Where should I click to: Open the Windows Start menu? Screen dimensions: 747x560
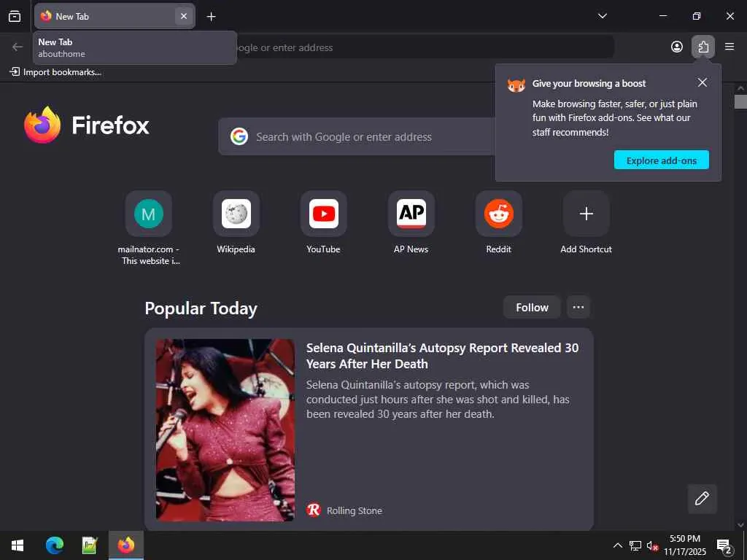(18, 545)
